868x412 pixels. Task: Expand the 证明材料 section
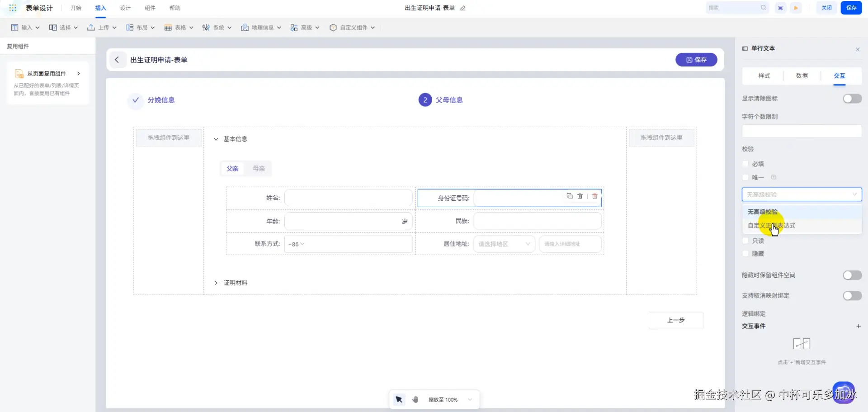coord(216,283)
